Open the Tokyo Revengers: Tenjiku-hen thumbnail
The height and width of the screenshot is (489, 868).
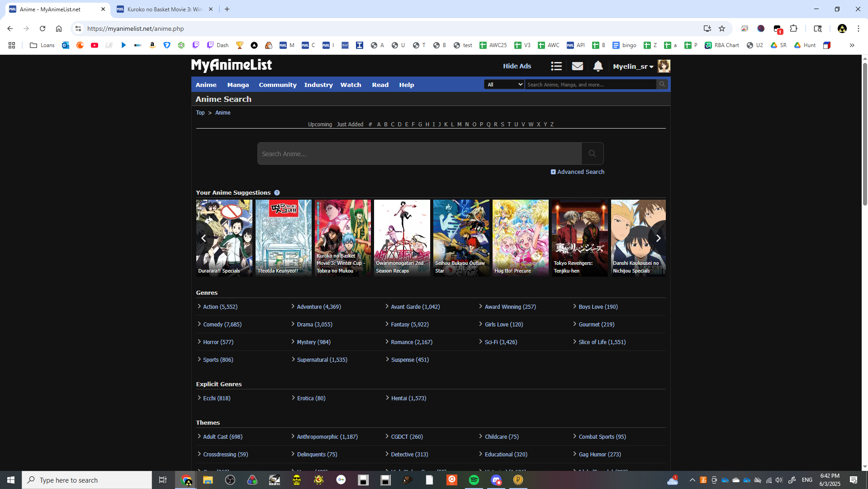579,238
